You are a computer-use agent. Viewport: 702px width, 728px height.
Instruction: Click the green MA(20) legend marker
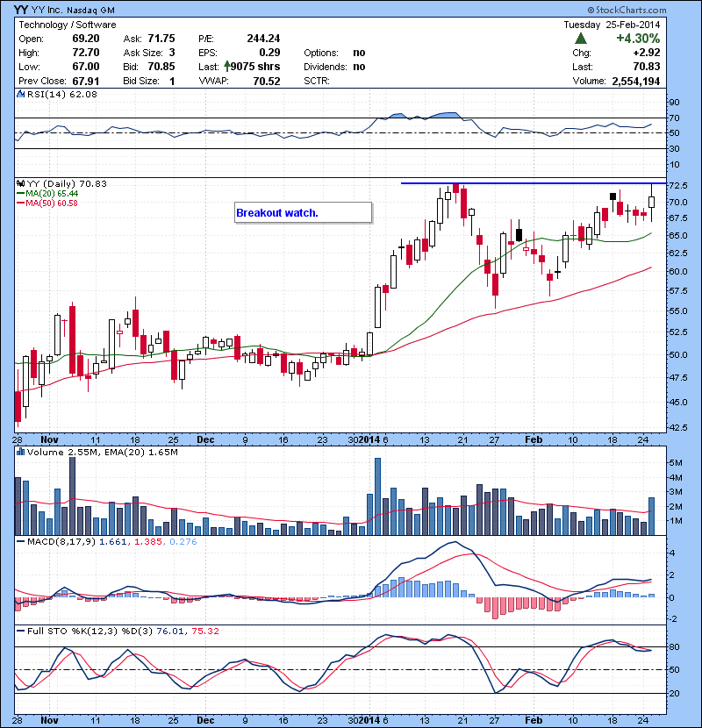click(x=21, y=193)
